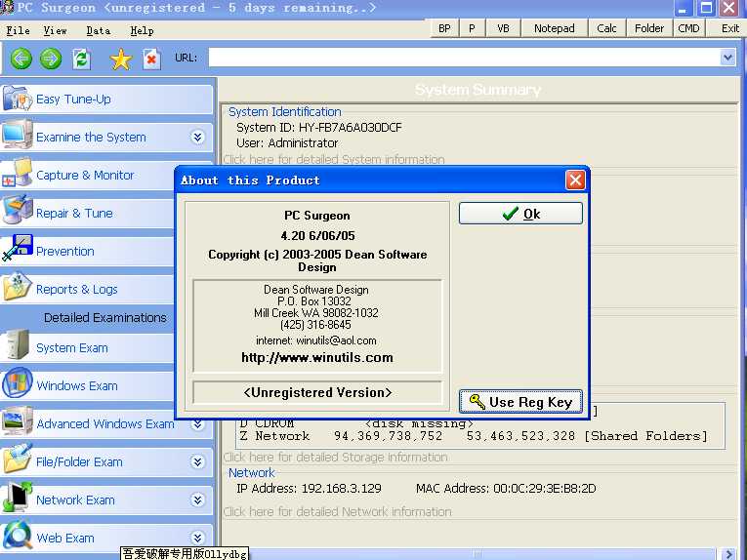This screenshot has height=560, width=747.
Task: Open Folder from the toolbar
Action: pyautogui.click(x=648, y=28)
